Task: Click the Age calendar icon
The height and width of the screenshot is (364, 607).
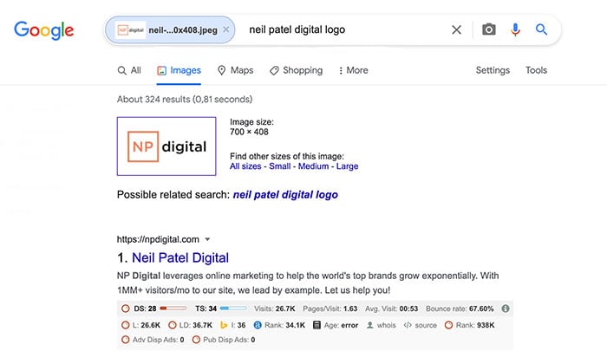Action: [317, 325]
